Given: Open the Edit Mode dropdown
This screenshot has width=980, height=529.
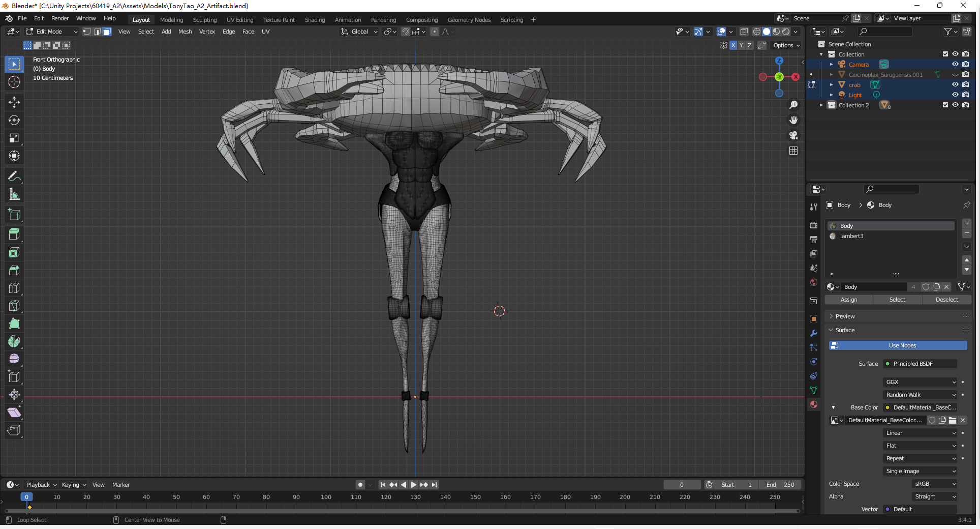Looking at the screenshot, I should [x=52, y=32].
